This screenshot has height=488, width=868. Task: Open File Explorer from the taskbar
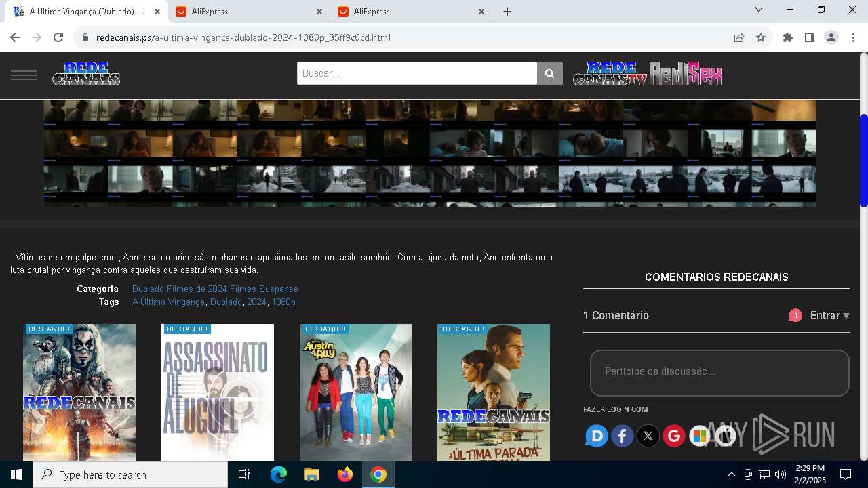pyautogui.click(x=311, y=474)
